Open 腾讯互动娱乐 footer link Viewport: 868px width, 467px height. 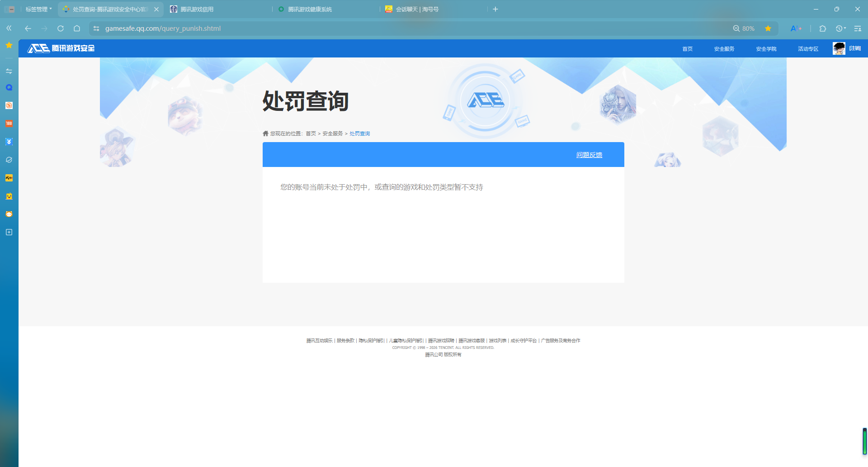[319, 340]
